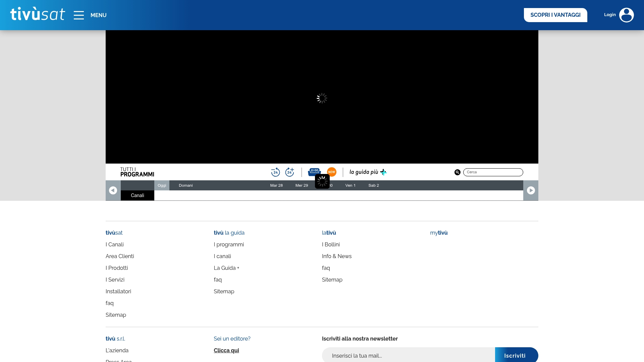Click the Login user account icon
This screenshot has width=644, height=362.
(x=627, y=15)
